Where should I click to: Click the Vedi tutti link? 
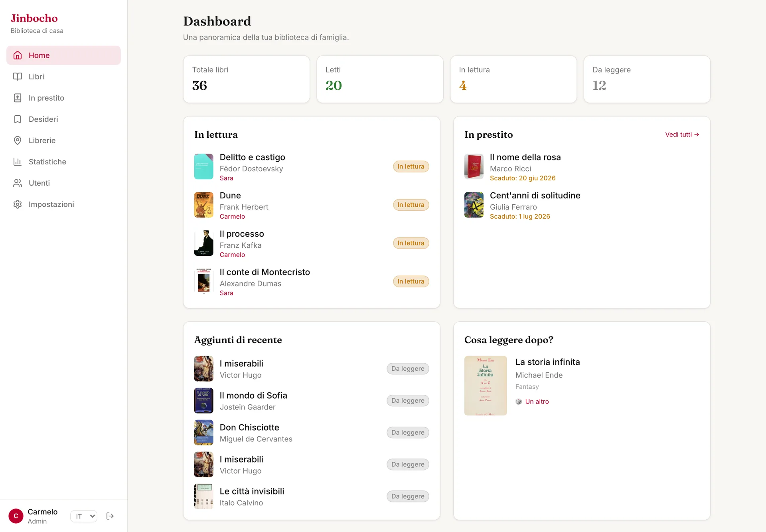[682, 134]
